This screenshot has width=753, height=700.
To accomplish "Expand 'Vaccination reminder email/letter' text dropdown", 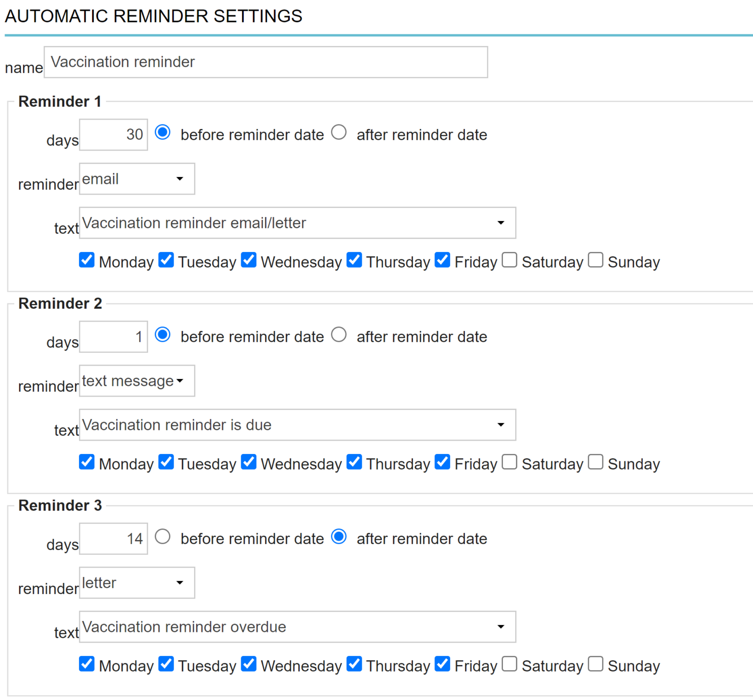I will (x=297, y=223).
